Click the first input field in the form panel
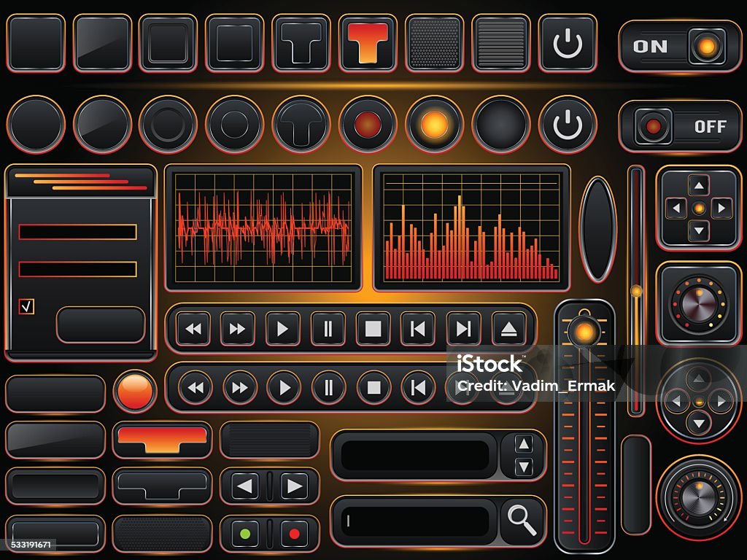747x560 pixels. tap(77, 232)
